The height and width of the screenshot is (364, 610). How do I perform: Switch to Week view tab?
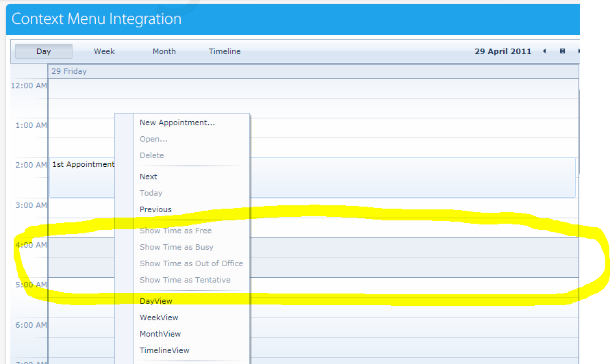(104, 51)
